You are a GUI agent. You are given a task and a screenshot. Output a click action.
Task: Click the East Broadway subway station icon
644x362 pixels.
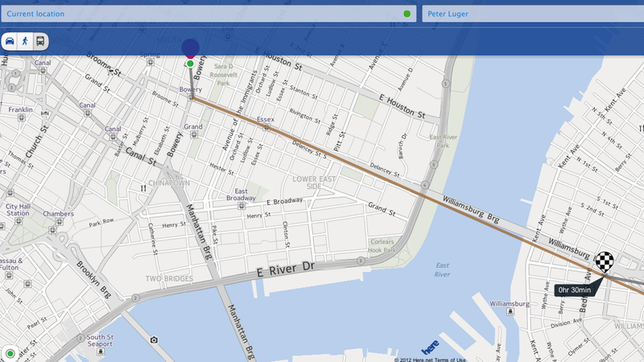[x=242, y=206]
